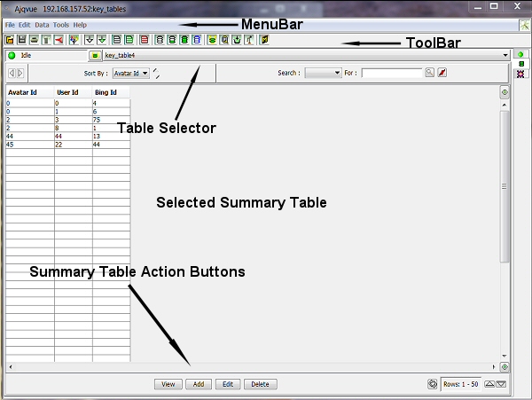Click the red flag toolbar icon

59,40
